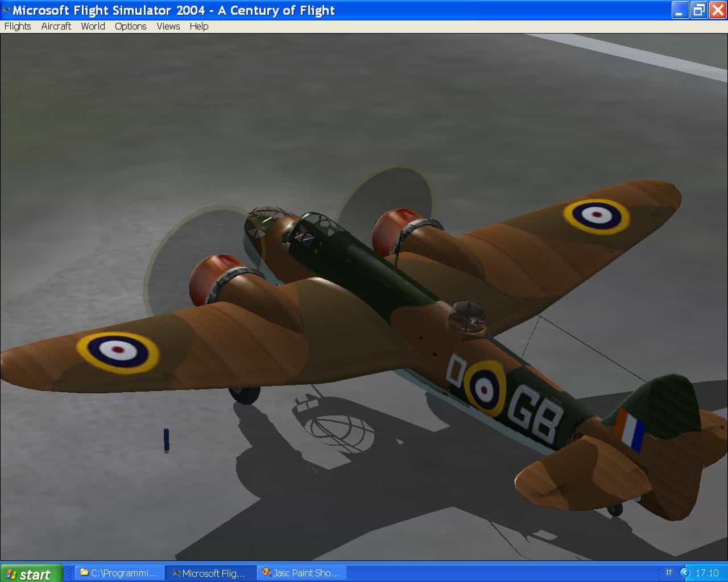This screenshot has width=728, height=582.
Task: Select the Microsoft Flight Simulator taskbar button
Action: [209, 573]
